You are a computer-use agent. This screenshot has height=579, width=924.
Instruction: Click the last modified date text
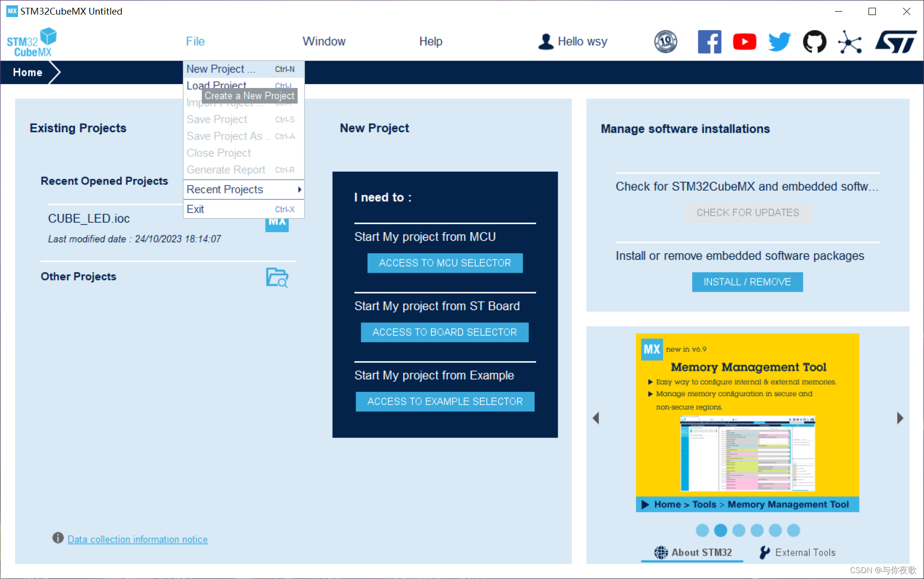click(134, 239)
